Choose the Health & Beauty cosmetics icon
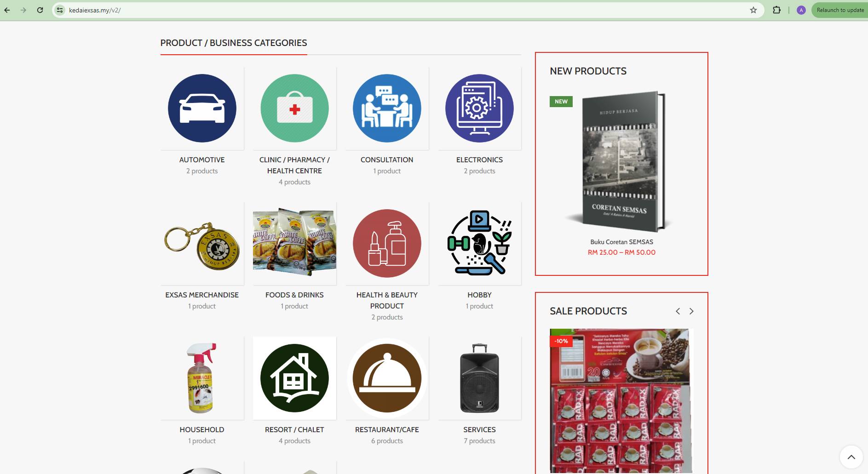The height and width of the screenshot is (474, 868). tap(387, 243)
